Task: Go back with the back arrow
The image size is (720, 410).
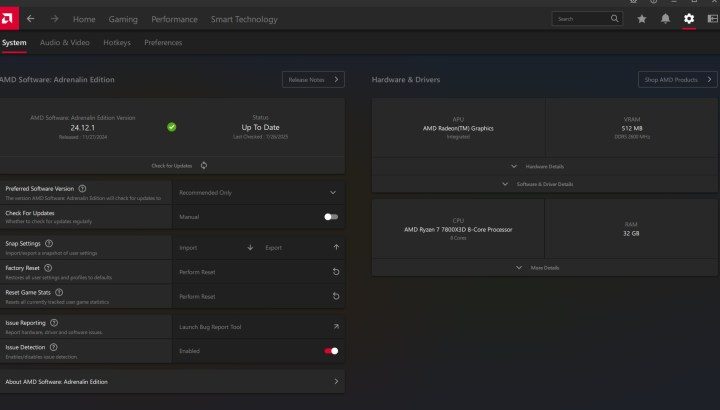Action: click(x=30, y=19)
